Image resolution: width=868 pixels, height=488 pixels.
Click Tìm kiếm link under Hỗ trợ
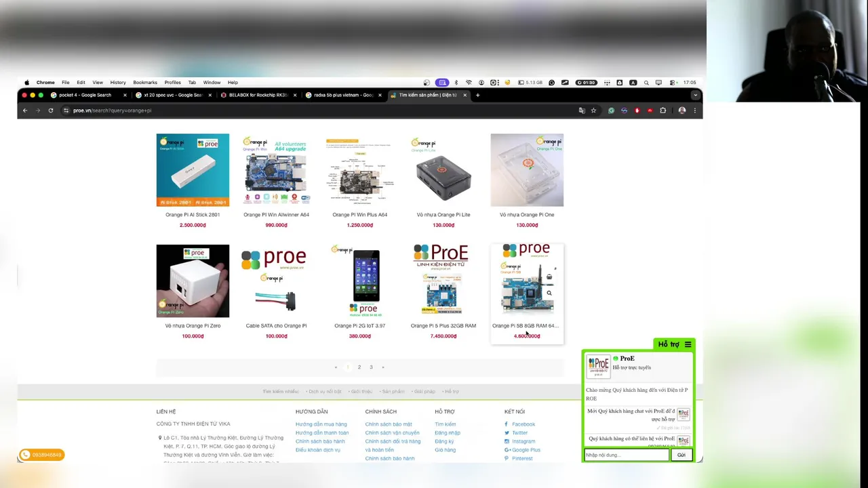pos(446,424)
